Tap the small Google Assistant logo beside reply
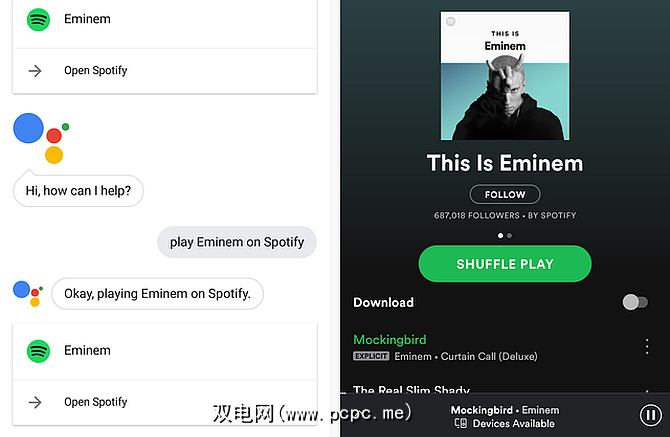Screen dimensions: 670x437 click(28, 293)
